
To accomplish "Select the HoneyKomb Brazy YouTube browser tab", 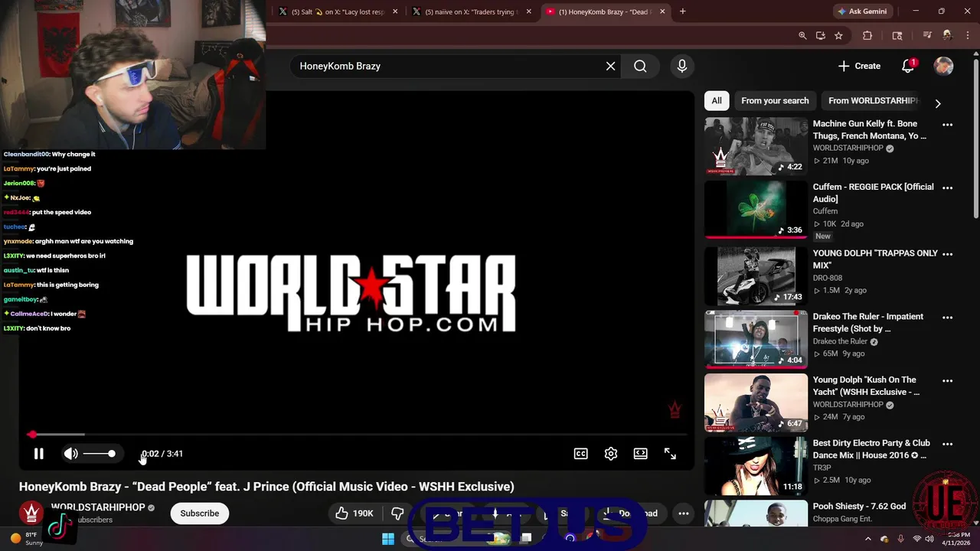I will pos(605,11).
